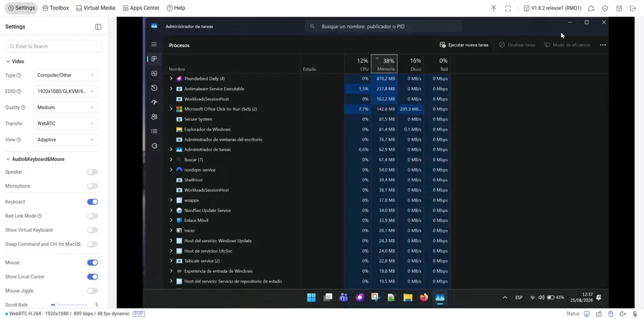Screen dimensions: 644x319
Task: Click the Enter to Search field
Action: [54, 46]
